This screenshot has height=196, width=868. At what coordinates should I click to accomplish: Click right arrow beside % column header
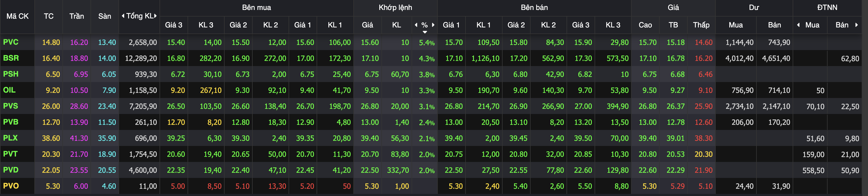pos(433,25)
